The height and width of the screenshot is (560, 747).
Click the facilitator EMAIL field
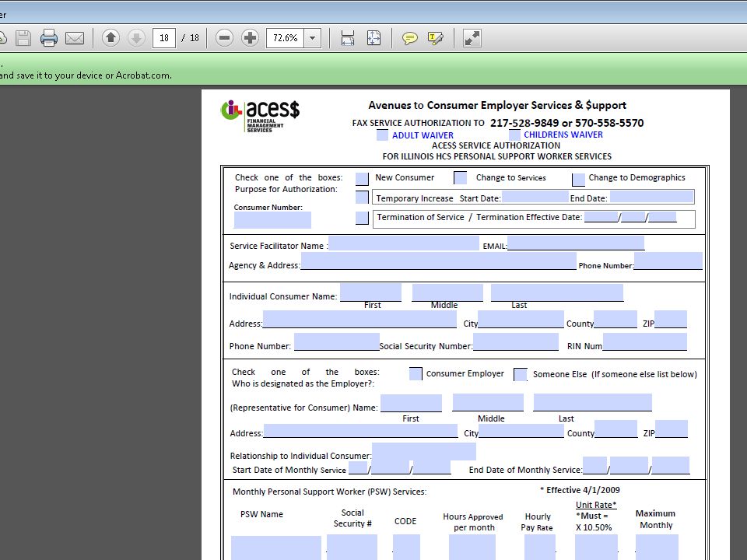pyautogui.click(x=576, y=243)
